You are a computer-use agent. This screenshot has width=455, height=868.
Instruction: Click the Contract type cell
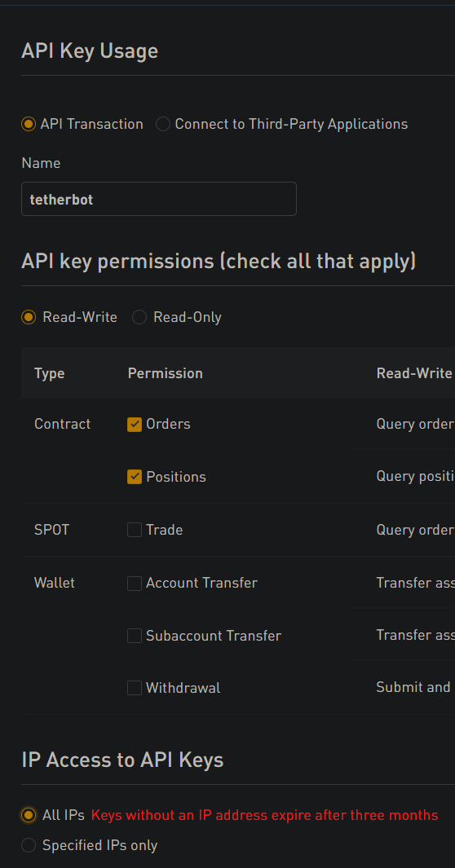(x=62, y=424)
